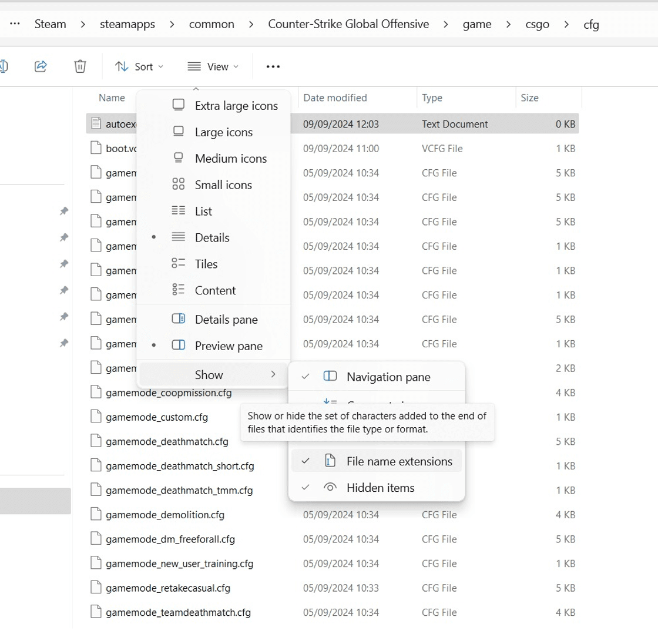Open the See more ellipsis menu
This screenshot has height=644, width=658.
pos(273,66)
